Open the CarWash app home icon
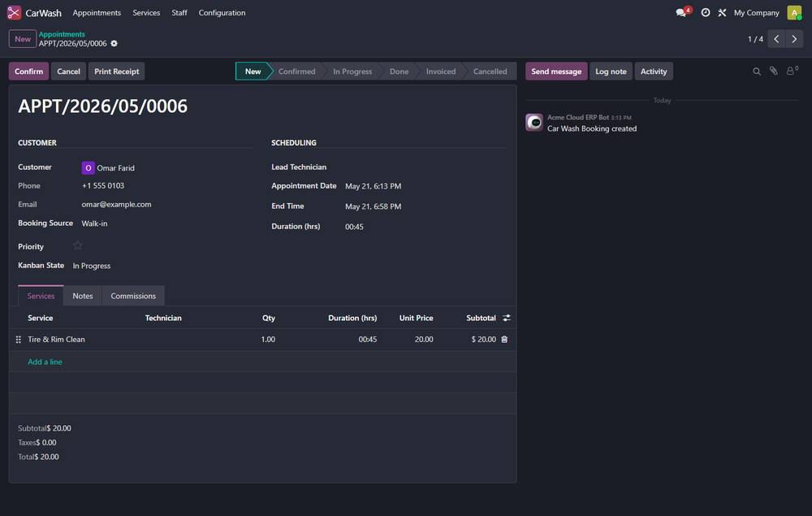812x516 pixels. click(x=14, y=12)
